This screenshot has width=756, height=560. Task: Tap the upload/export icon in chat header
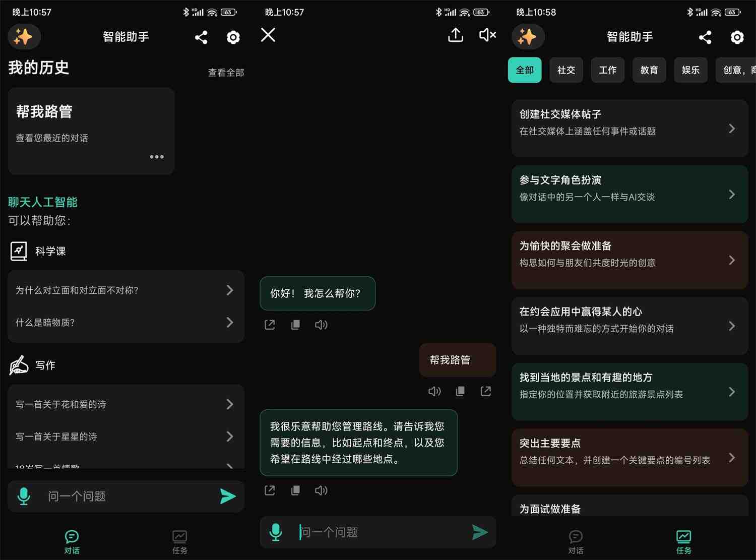(456, 35)
